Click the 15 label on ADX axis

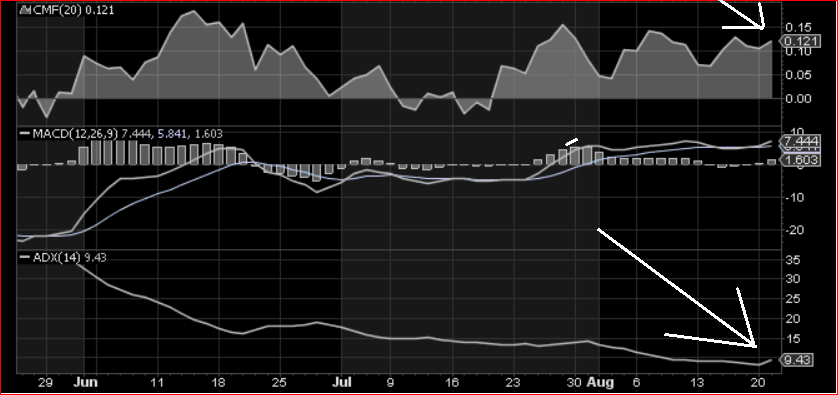[794, 338]
